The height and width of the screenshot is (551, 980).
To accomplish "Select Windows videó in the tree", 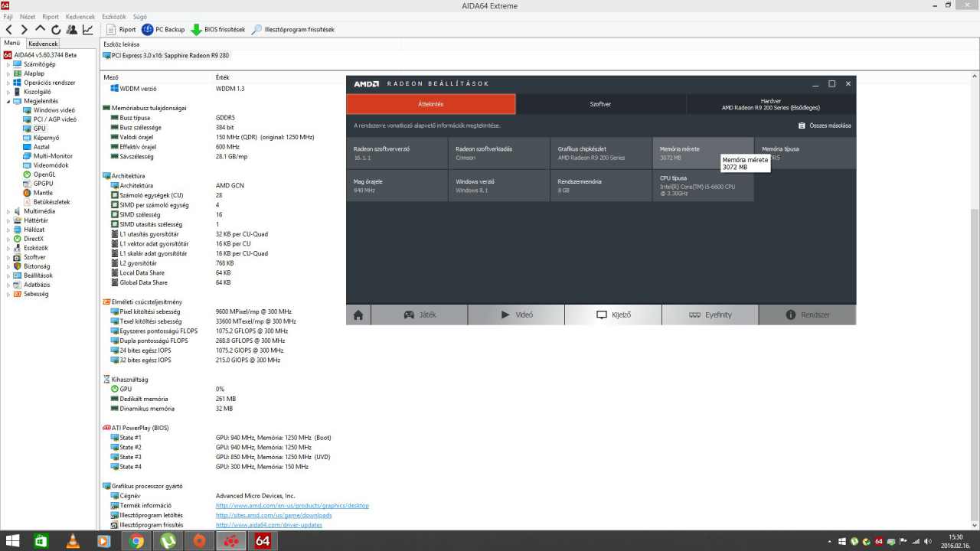I will 54,110.
